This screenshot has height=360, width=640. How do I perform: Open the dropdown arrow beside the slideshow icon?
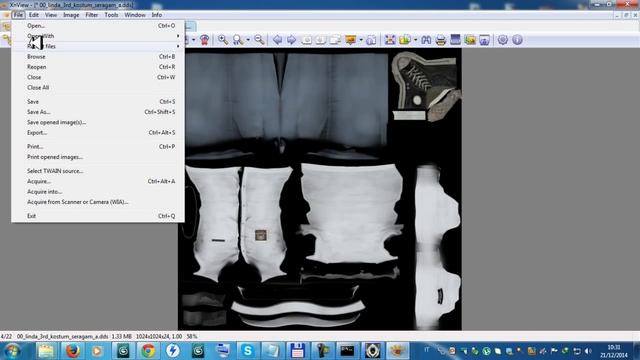(x=361, y=40)
